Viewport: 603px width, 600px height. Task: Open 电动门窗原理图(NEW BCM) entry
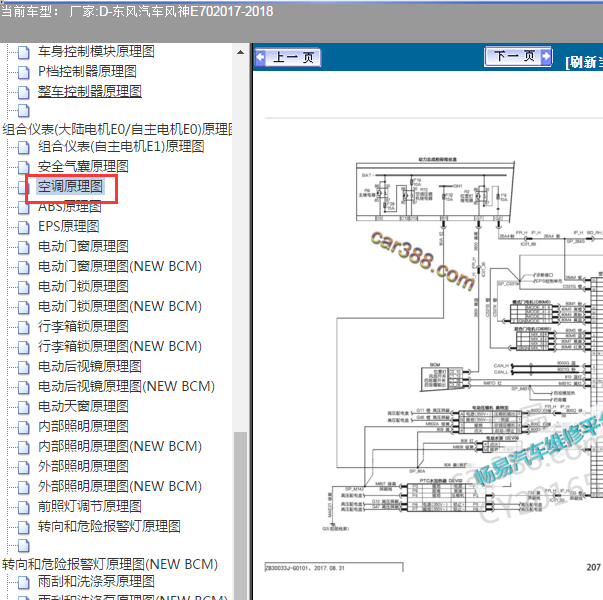(120, 267)
